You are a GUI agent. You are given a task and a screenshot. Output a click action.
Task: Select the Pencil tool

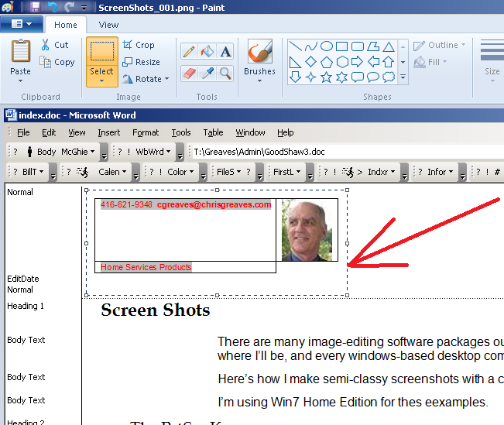pos(189,51)
